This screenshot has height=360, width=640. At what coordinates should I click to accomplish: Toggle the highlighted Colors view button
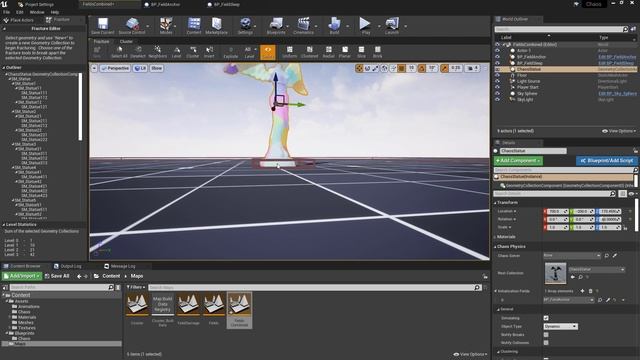pos(268,52)
